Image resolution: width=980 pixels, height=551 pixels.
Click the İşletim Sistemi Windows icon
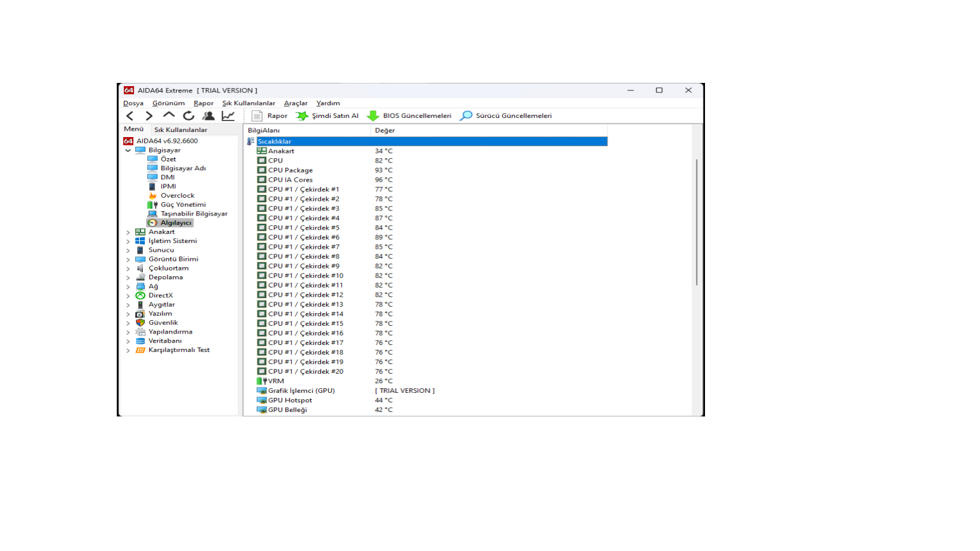tap(140, 241)
